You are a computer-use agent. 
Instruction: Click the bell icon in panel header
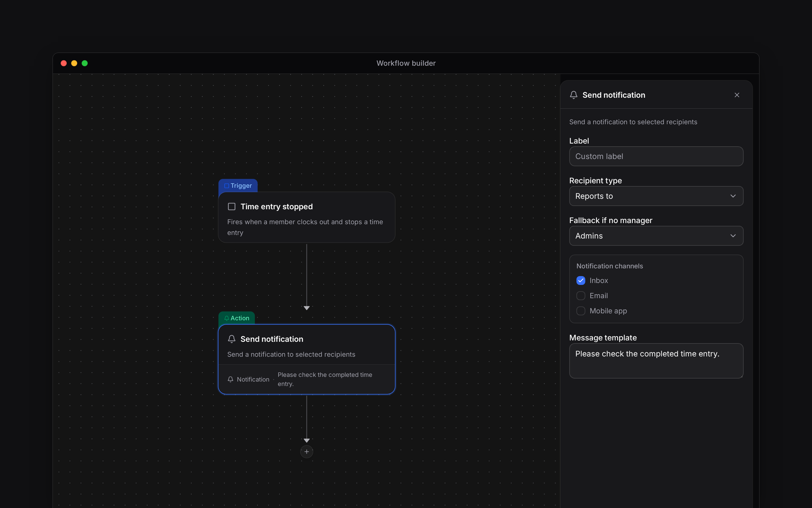tap(573, 95)
